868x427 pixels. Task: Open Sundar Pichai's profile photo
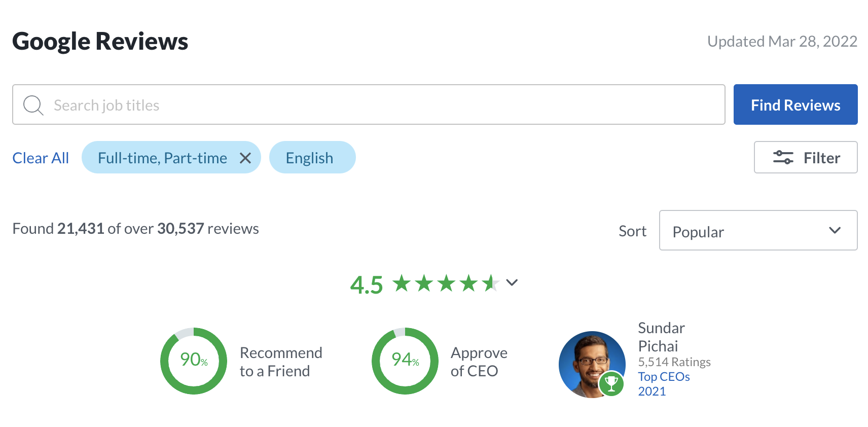pyautogui.click(x=588, y=361)
